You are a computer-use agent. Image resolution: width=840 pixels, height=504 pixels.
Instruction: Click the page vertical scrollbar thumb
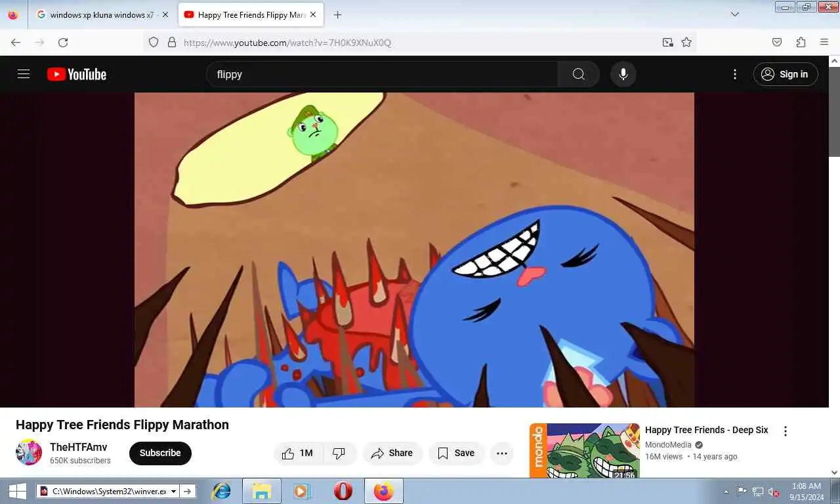[x=834, y=112]
